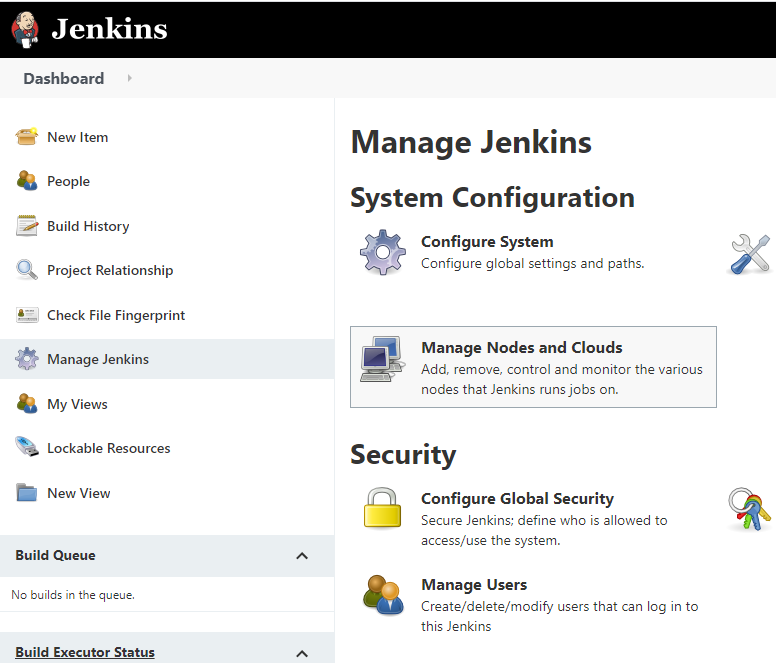Collapse the Build Queue panel chevron
776x663 pixels.
tap(302, 556)
